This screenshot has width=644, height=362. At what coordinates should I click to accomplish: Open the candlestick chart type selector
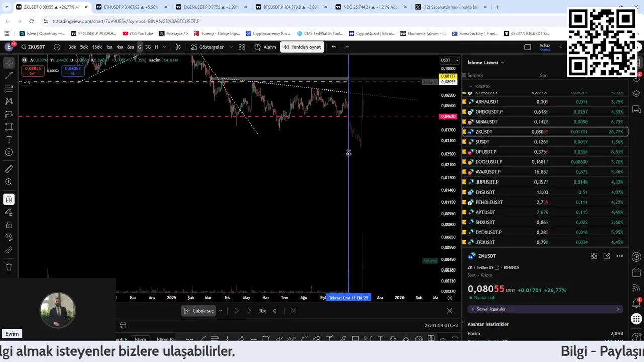click(x=178, y=47)
